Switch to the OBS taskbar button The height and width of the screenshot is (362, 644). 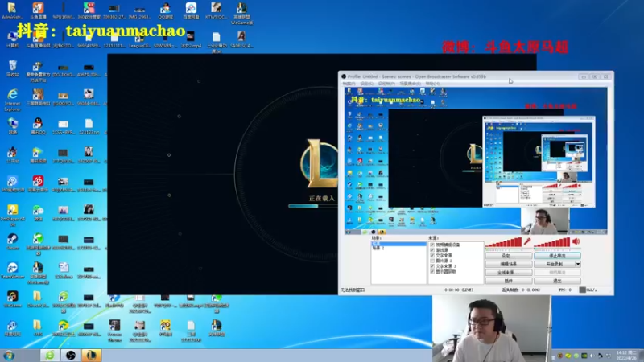click(71, 356)
